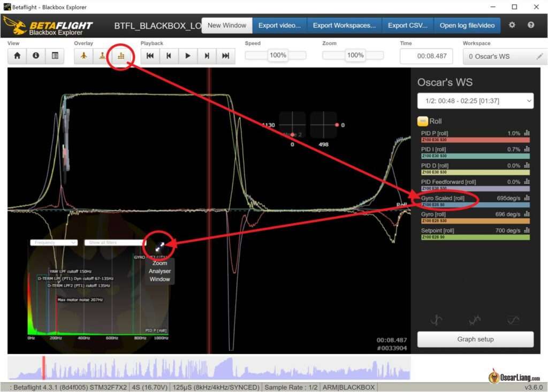Jump to log start button
This screenshot has width=548, height=392.
[x=150, y=56]
